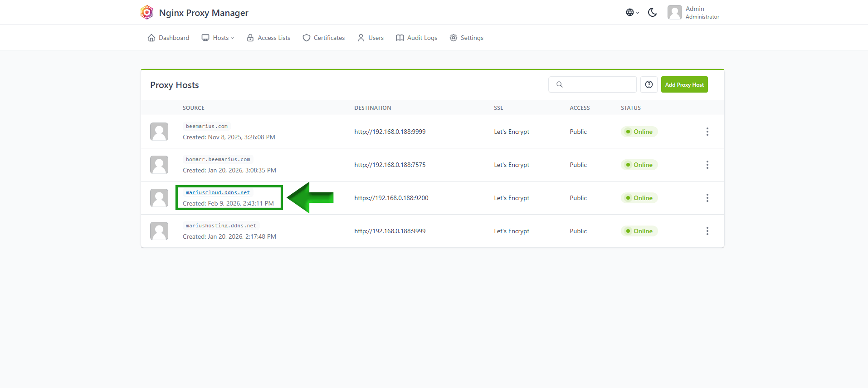Open the language globe selector
The height and width of the screenshot is (388, 868).
(632, 12)
